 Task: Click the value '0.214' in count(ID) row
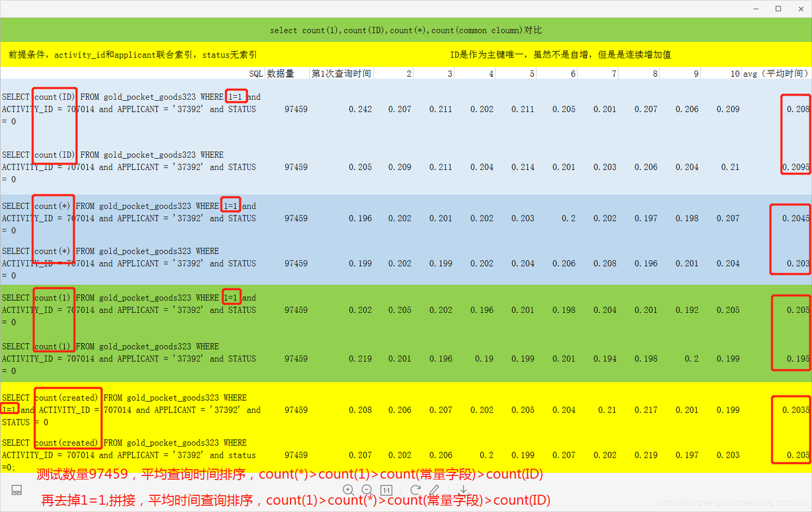coord(523,167)
